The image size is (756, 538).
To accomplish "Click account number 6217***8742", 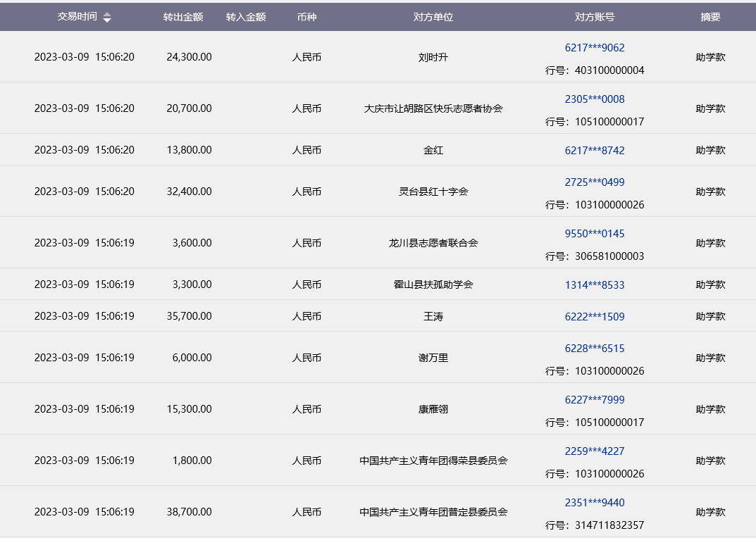I will 594,150.
